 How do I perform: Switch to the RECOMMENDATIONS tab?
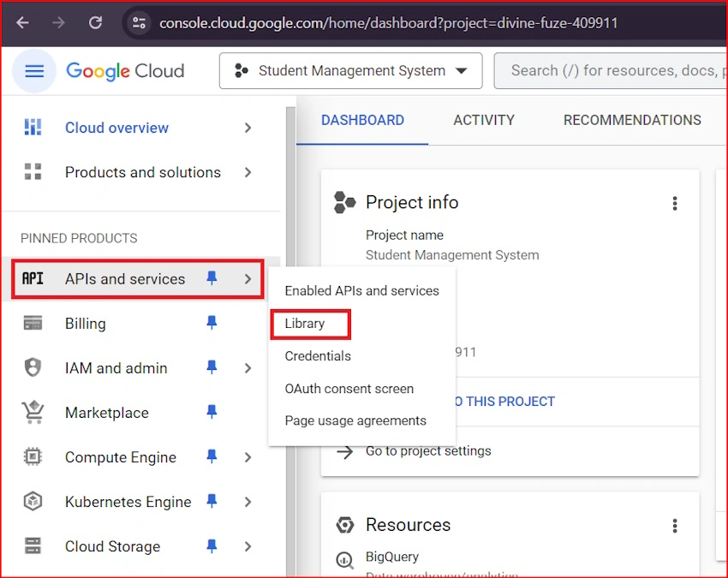tap(632, 120)
